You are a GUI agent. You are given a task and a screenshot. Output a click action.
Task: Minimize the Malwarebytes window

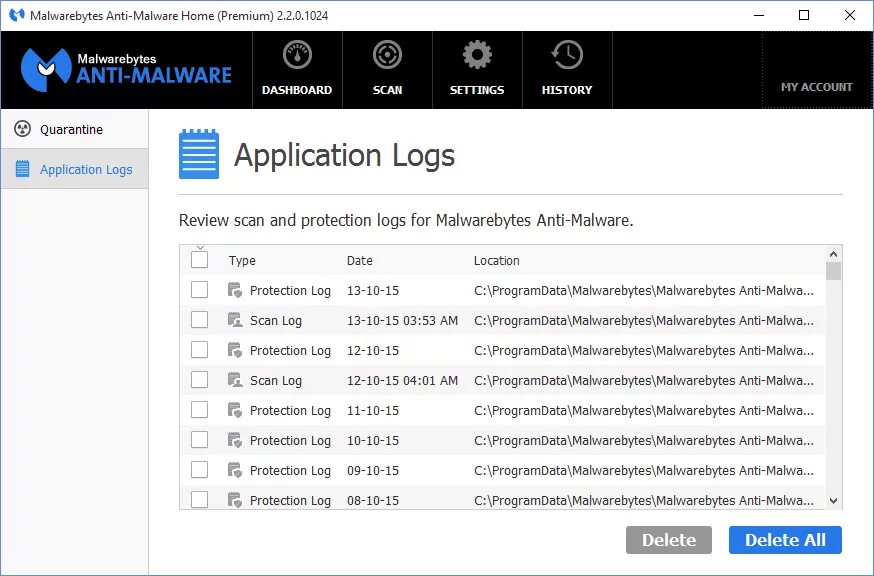[x=759, y=15]
